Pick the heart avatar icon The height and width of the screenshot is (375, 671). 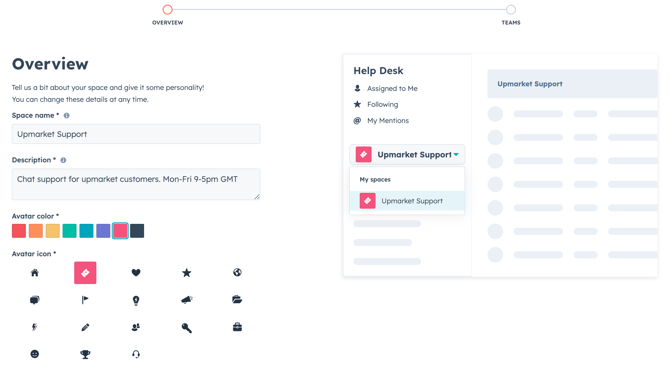pos(136,273)
